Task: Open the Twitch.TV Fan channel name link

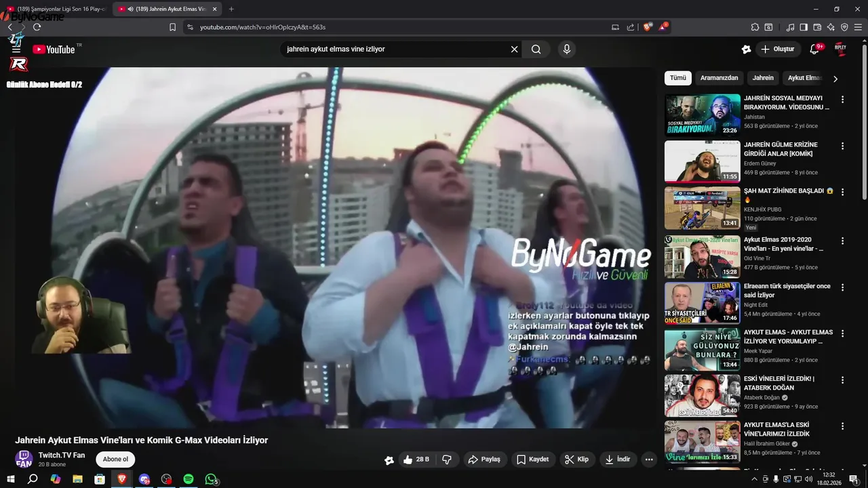Action: tap(62, 455)
